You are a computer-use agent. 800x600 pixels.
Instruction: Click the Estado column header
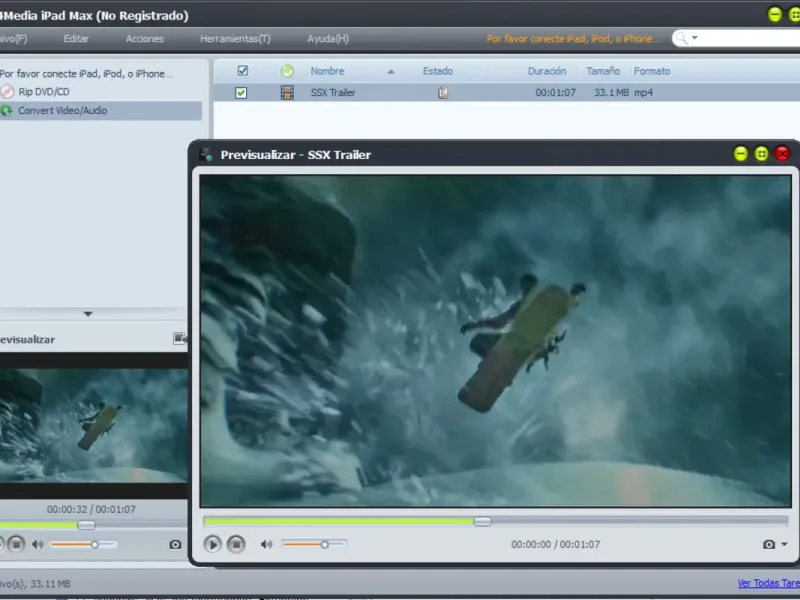pos(438,71)
